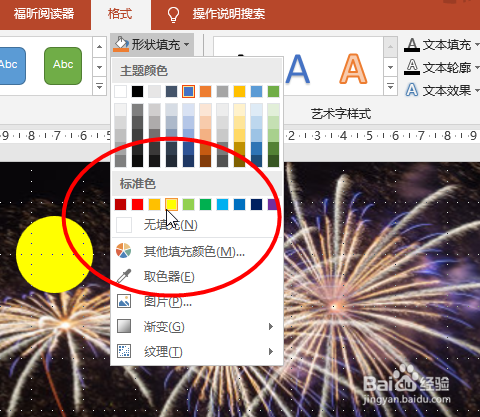Click the color wheel icon
The width and height of the screenshot is (480, 417).
click(124, 251)
